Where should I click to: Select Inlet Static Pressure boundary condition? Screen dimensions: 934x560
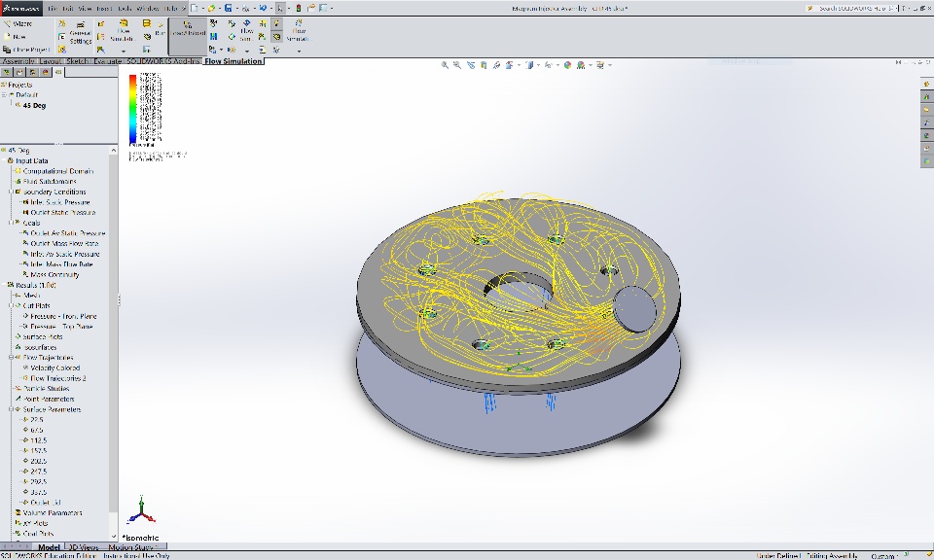[x=60, y=202]
